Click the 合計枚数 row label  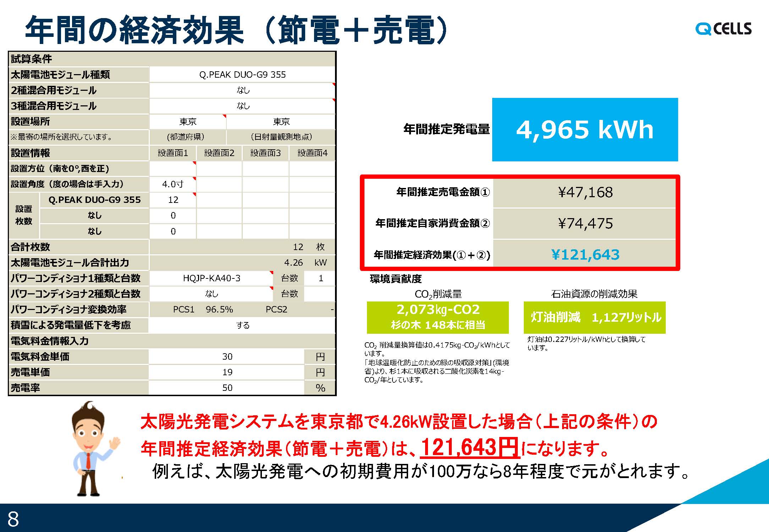click(78, 247)
